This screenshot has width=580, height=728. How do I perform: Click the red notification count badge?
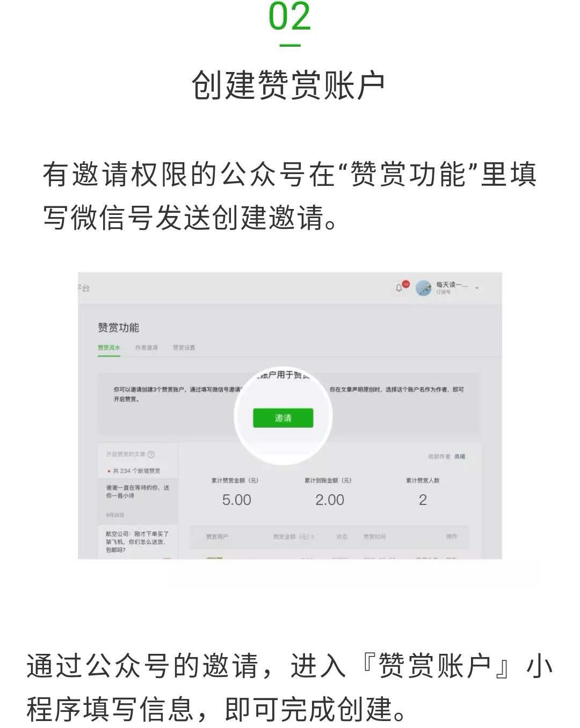pos(406,284)
